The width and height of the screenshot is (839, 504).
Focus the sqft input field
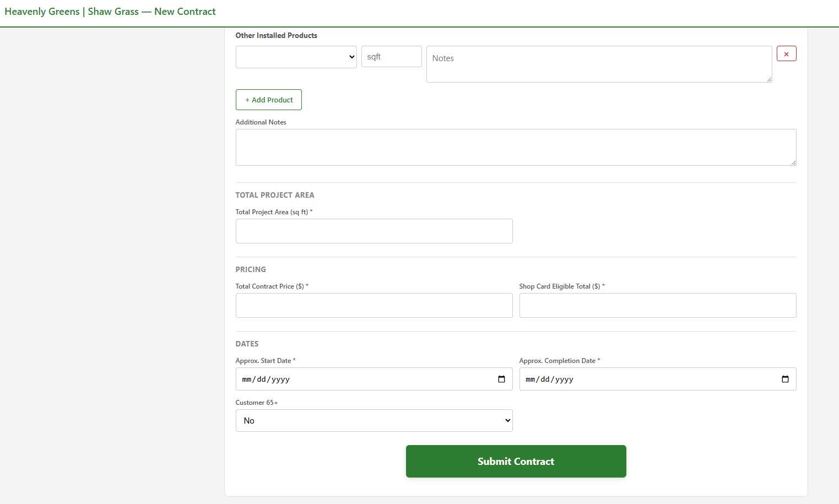click(x=391, y=57)
